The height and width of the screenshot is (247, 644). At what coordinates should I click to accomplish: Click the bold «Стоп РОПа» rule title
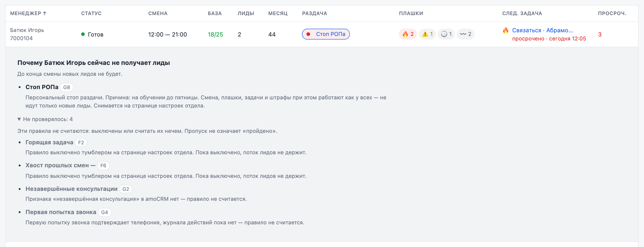(42, 87)
